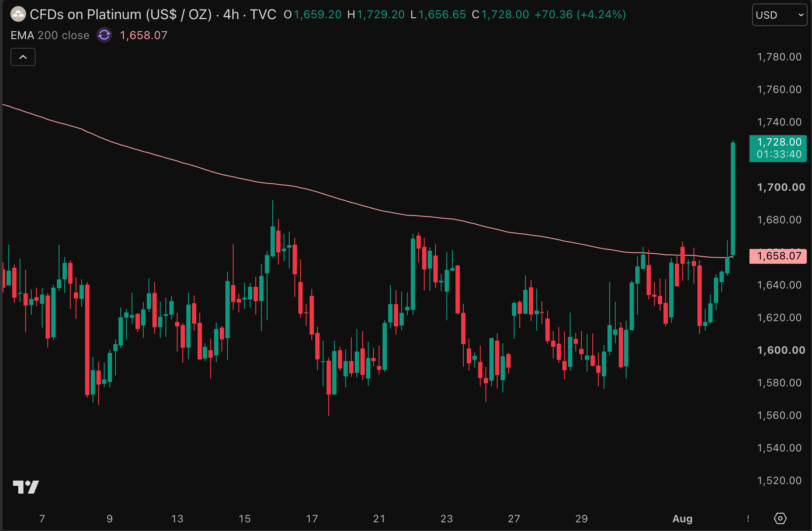Click the 1,520.00 price axis label
This screenshot has height=531, width=812.
click(779, 481)
